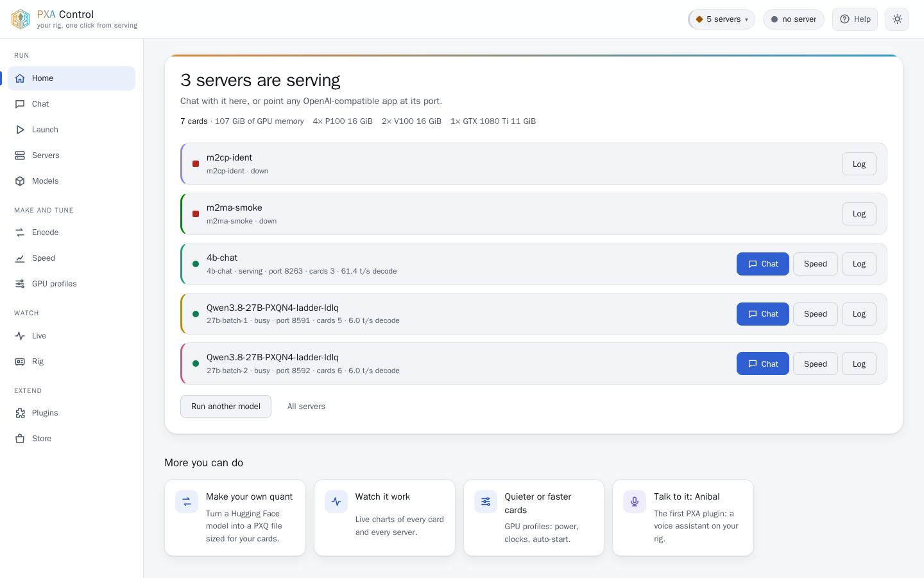Viewport: 924px width, 578px height.
Task: Click the '4× P100 16 GiB' text
Action: pyautogui.click(x=343, y=121)
